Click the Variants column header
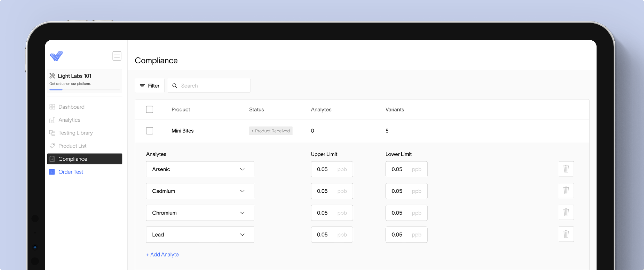Screen dimensions: 644x270 395,109
